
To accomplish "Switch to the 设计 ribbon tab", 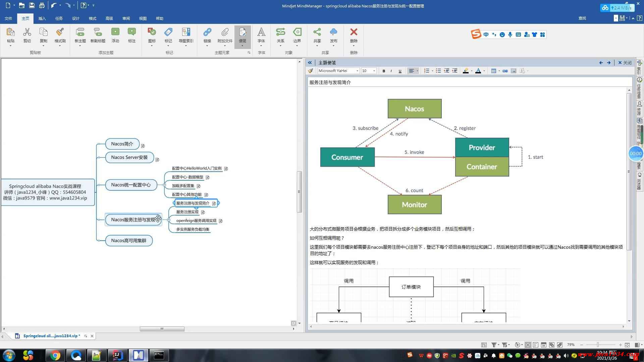I will pyautogui.click(x=75, y=18).
